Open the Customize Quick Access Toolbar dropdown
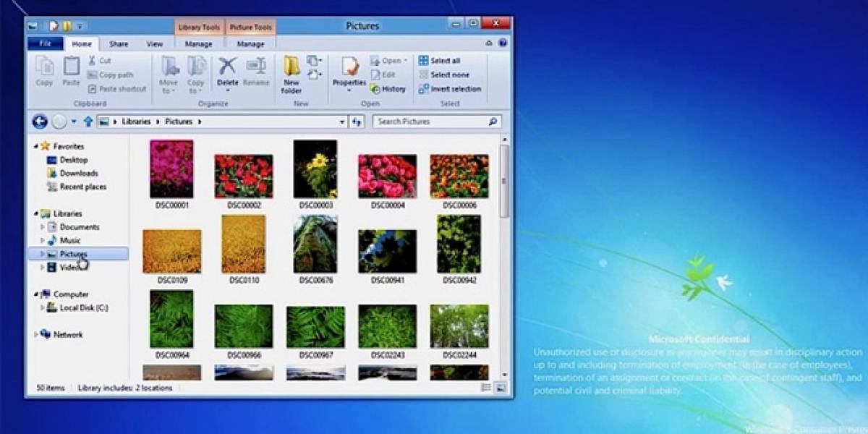This screenshot has height=434, width=868. 79,26
